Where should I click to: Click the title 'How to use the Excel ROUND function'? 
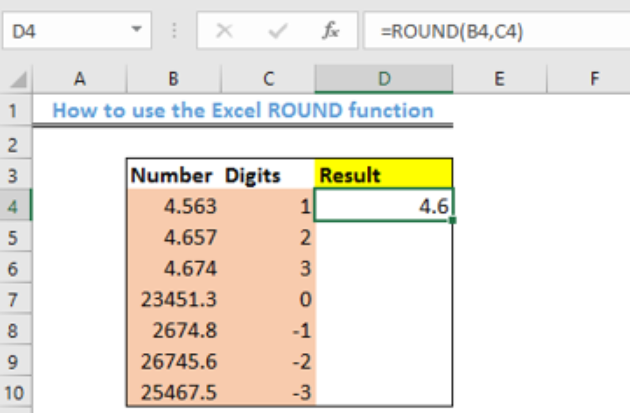pos(243,110)
